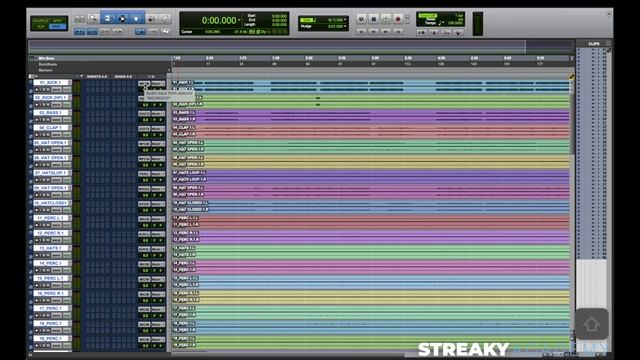
Task: Select the Trim tool
Action: [107, 18]
